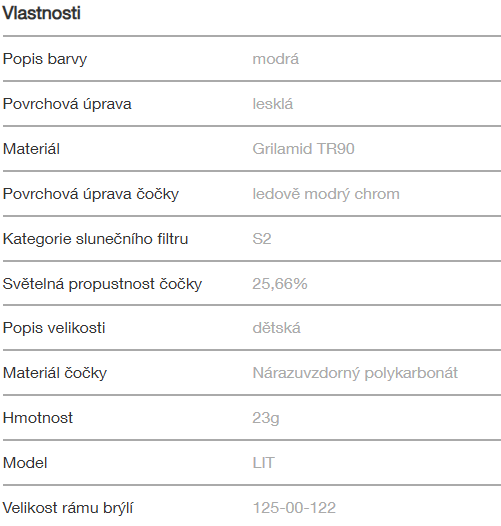Select the Velikost rámu brýlí label
This screenshot has height=526, width=501.
point(68,508)
